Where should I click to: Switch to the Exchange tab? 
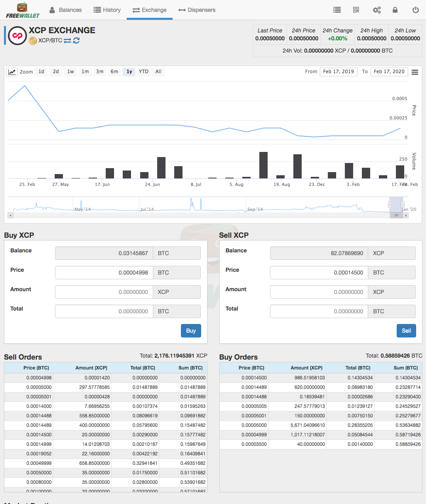tap(150, 10)
